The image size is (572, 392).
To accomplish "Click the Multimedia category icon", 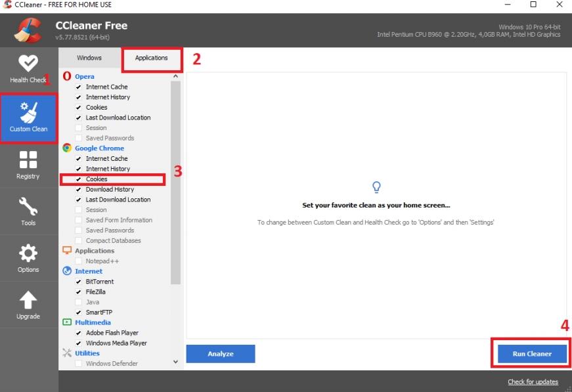I will [x=67, y=322].
